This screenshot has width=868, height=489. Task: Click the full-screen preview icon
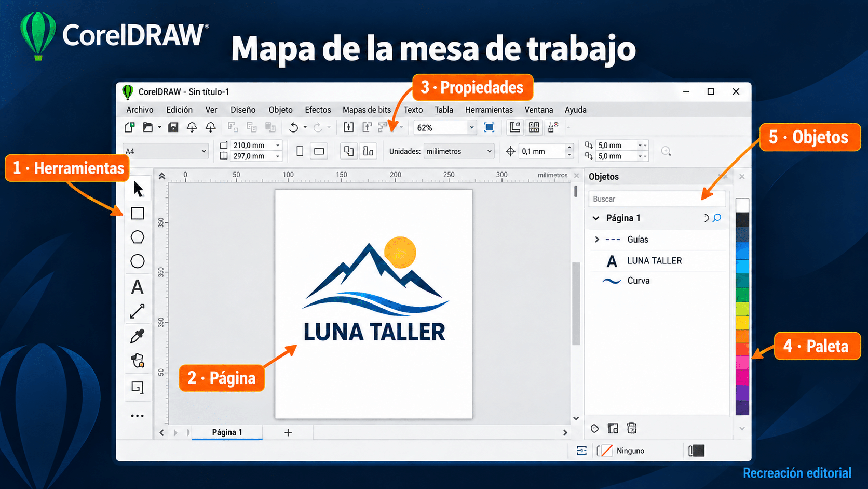(489, 127)
